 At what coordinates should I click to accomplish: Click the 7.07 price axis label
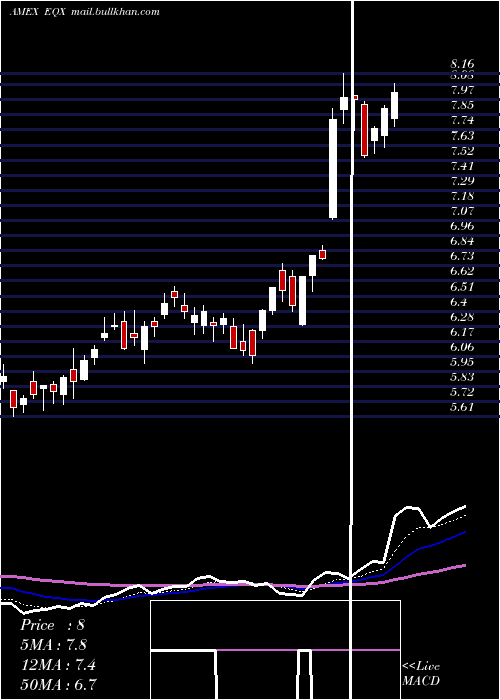point(462,211)
